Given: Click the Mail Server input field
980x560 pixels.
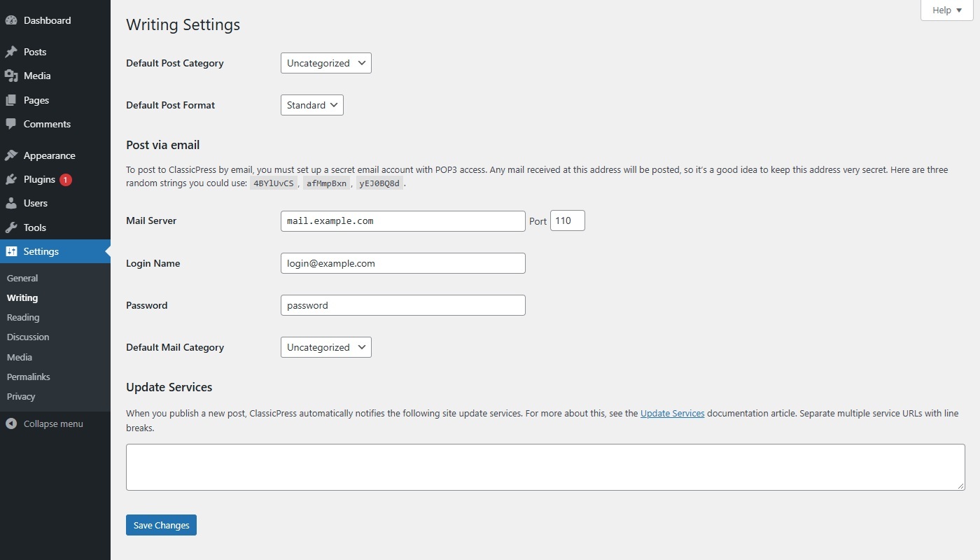Looking at the screenshot, I should [x=403, y=221].
